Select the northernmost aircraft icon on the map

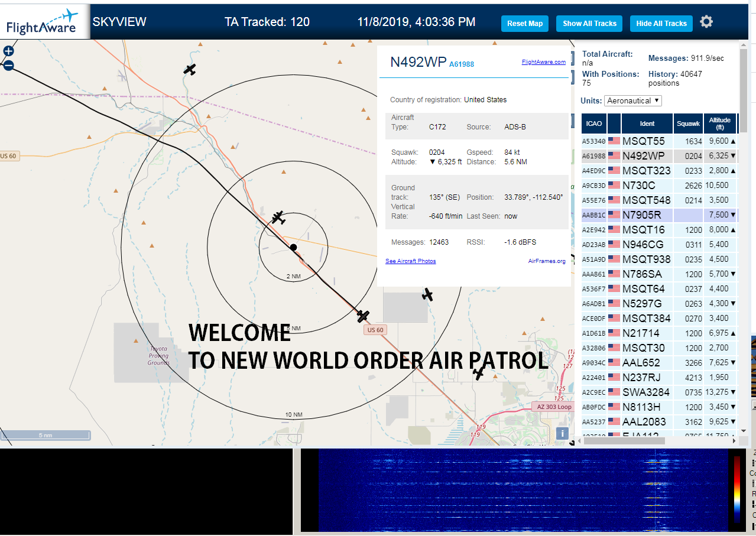190,70
